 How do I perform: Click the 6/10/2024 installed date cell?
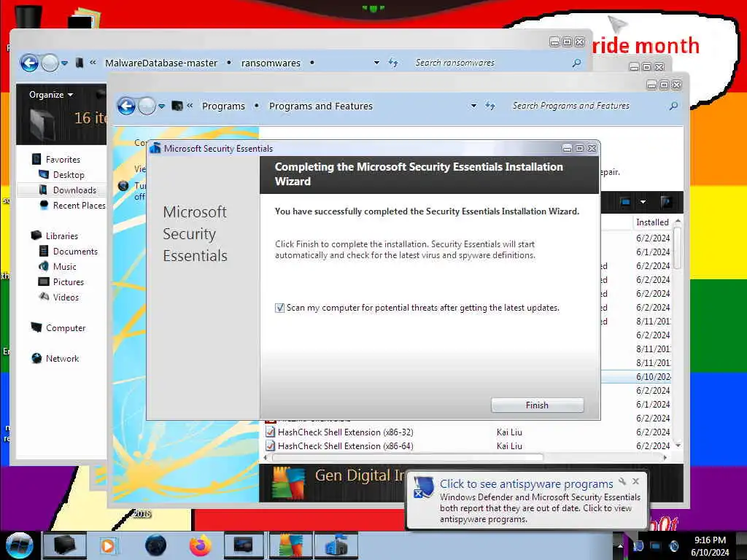click(x=653, y=377)
